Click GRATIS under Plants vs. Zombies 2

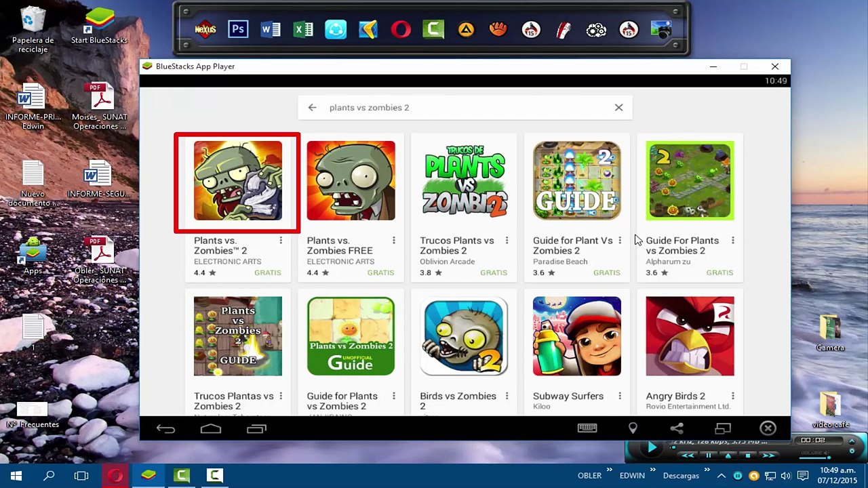click(x=268, y=272)
